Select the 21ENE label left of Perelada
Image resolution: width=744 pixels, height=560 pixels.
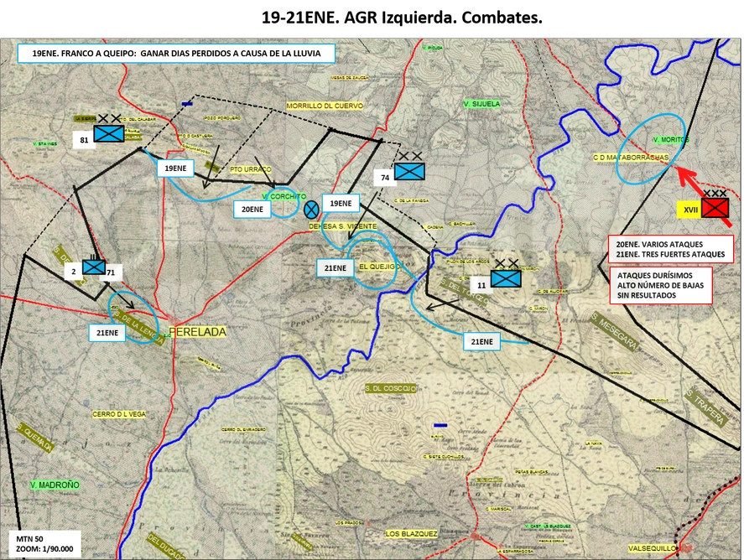tap(107, 333)
